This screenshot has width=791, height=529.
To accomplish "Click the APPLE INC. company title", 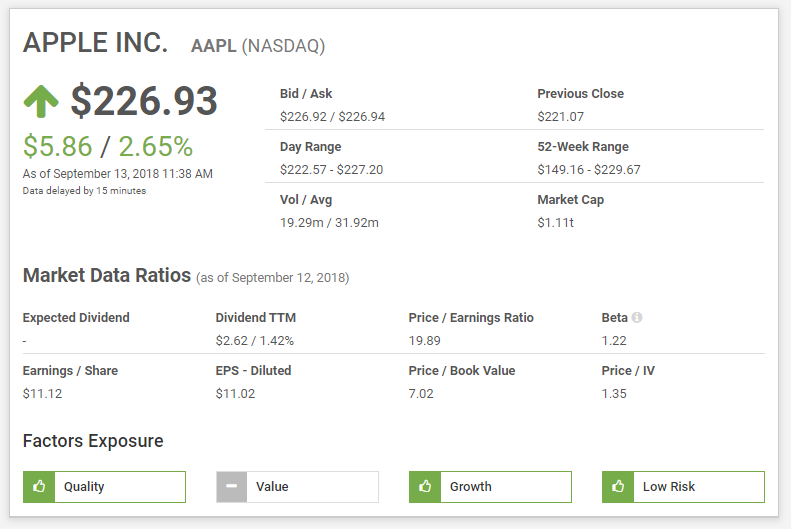I will point(95,42).
